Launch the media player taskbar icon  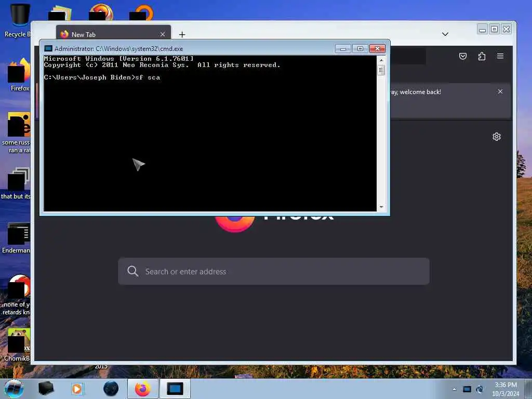click(77, 389)
